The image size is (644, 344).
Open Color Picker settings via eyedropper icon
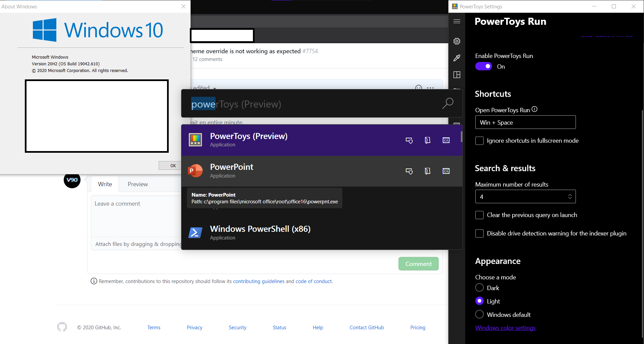pos(457,58)
